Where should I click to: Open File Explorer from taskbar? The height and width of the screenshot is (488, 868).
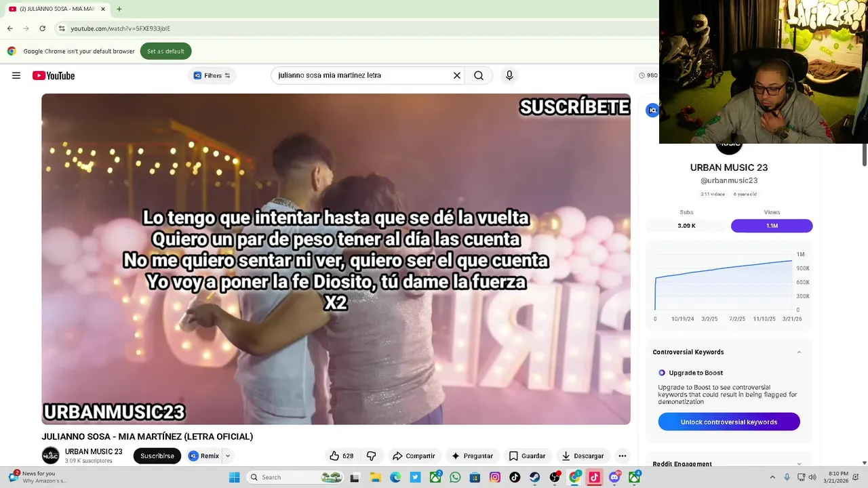pyautogui.click(x=376, y=477)
